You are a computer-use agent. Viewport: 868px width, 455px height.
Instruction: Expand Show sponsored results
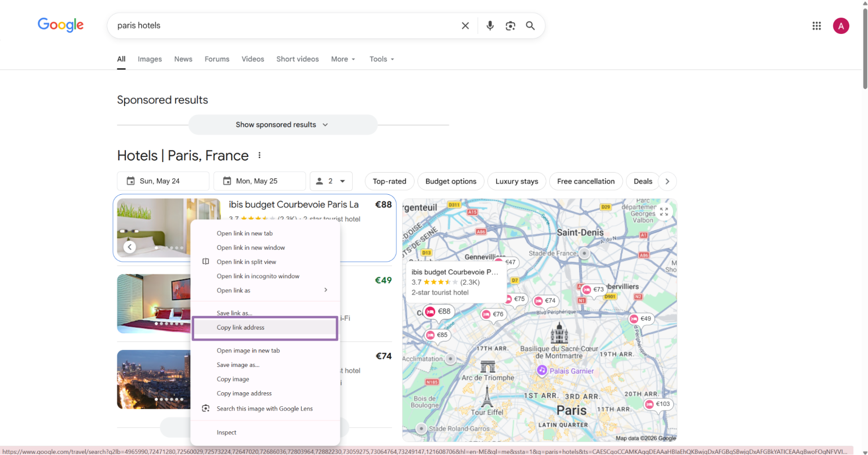point(283,125)
